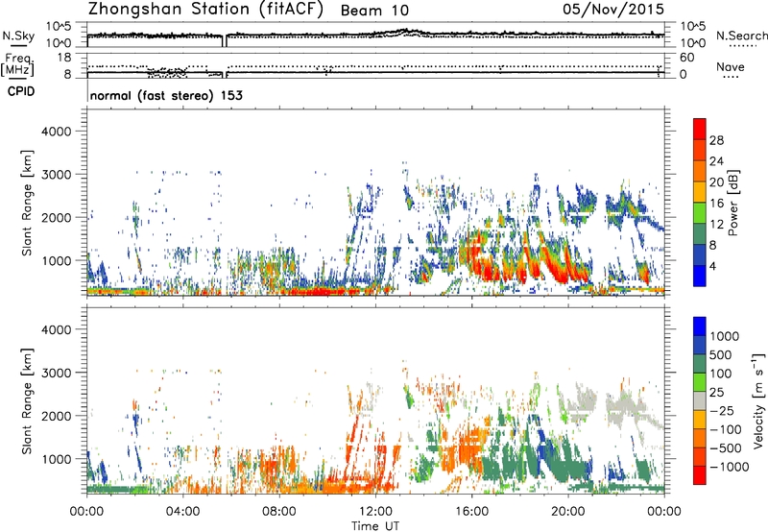768x532 pixels.
Task: Click the 20 label on Power colorbar
Action: [716, 182]
